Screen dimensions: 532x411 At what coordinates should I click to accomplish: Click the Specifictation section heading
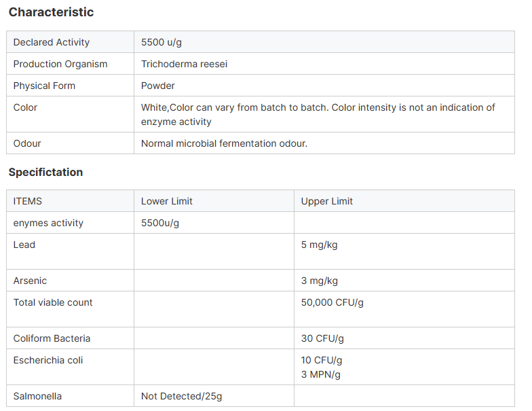point(45,172)
